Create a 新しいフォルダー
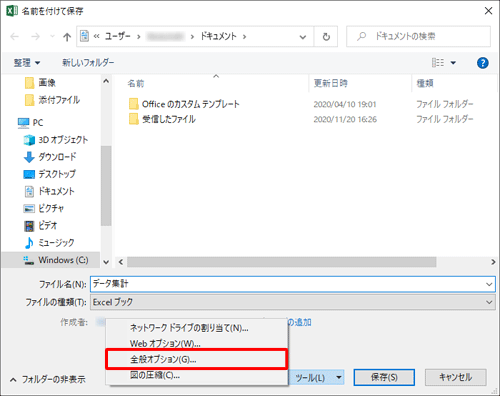 tap(88, 62)
